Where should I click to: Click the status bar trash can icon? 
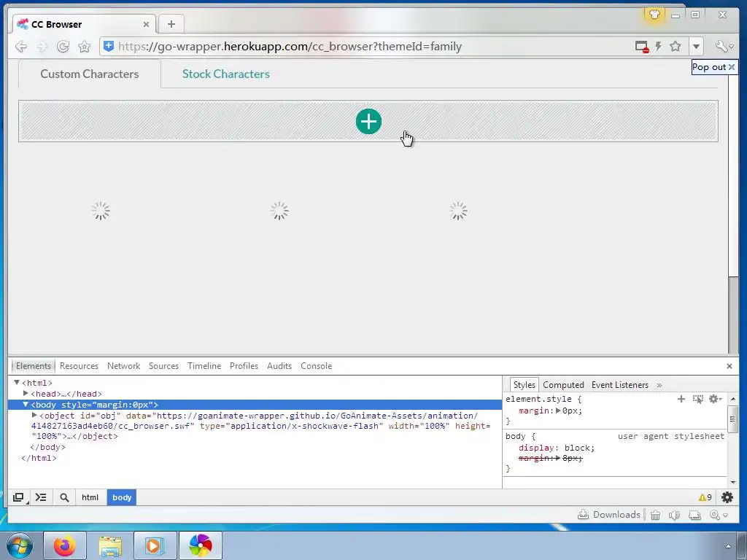tap(656, 515)
